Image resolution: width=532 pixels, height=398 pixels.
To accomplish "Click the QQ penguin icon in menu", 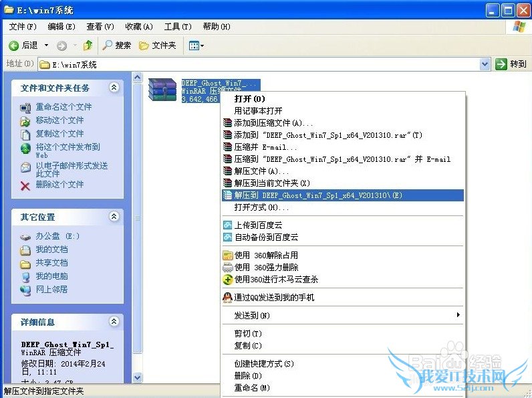I will click(227, 297).
